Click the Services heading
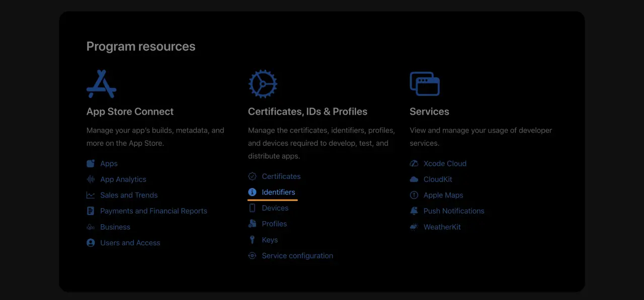This screenshot has height=300, width=644. [x=429, y=112]
